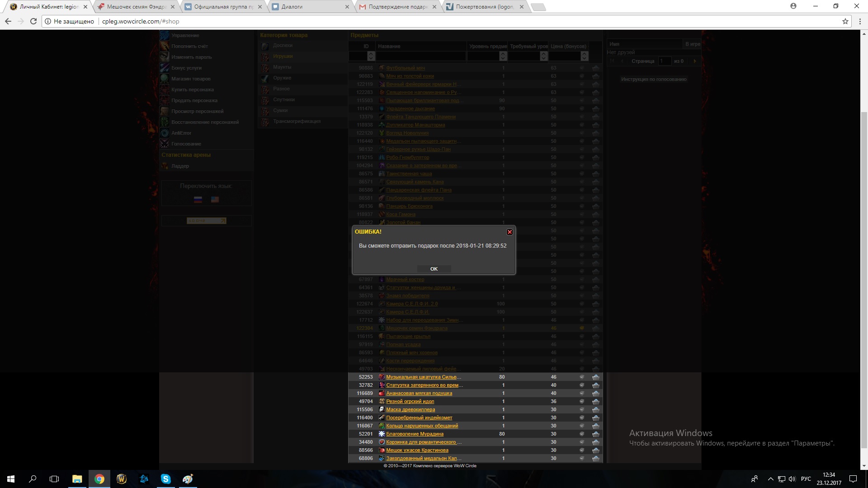Show hidden system tray icons chevron
868x488 pixels.
[x=770, y=479]
